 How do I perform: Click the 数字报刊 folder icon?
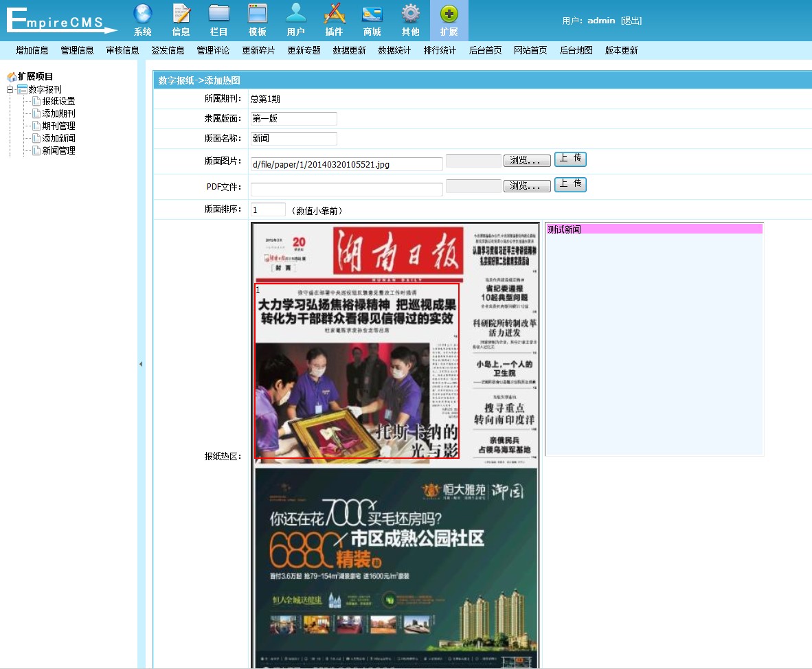coord(22,89)
